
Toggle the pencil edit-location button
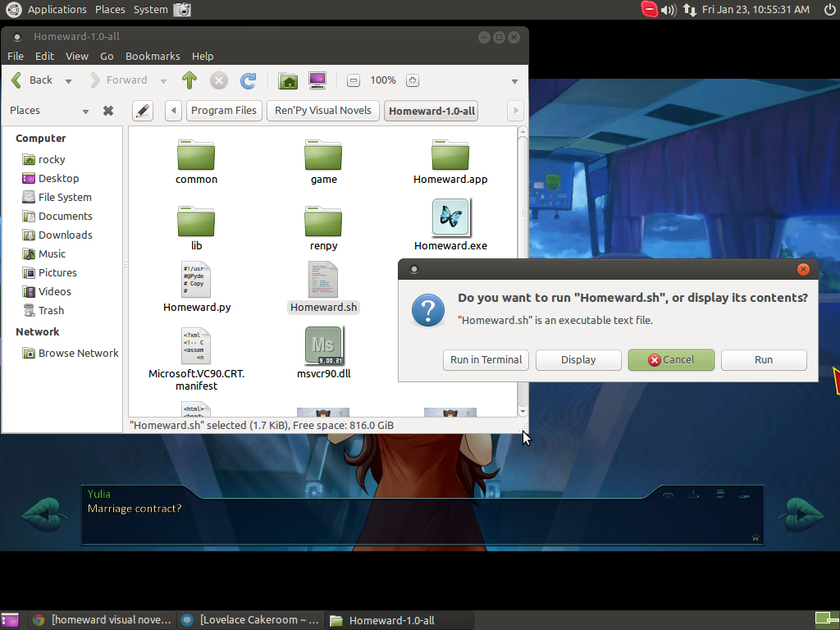(x=143, y=111)
